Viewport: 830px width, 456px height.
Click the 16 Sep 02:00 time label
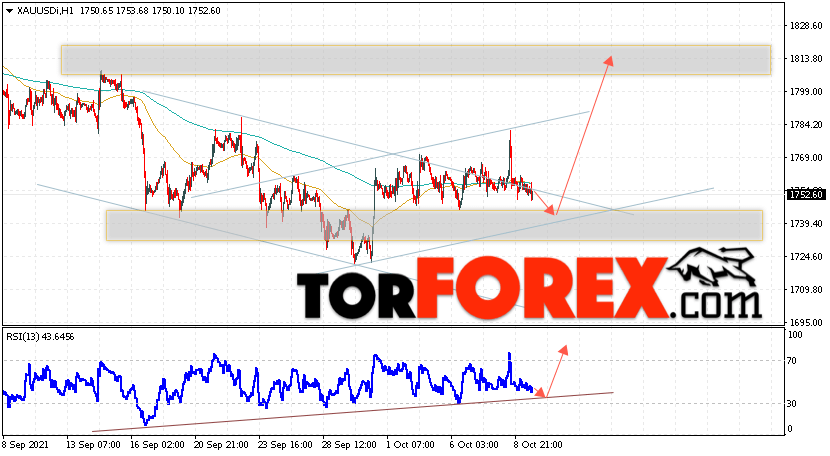point(157,445)
